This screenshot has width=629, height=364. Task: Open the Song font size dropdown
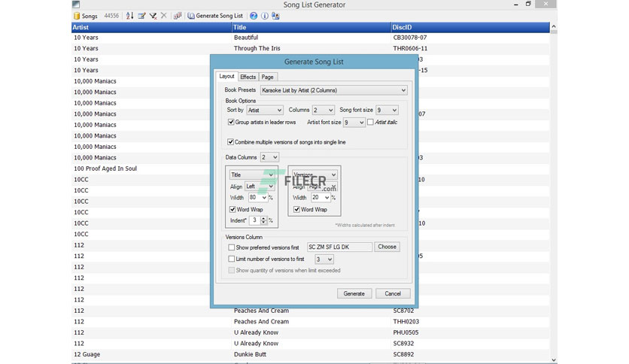coord(387,110)
